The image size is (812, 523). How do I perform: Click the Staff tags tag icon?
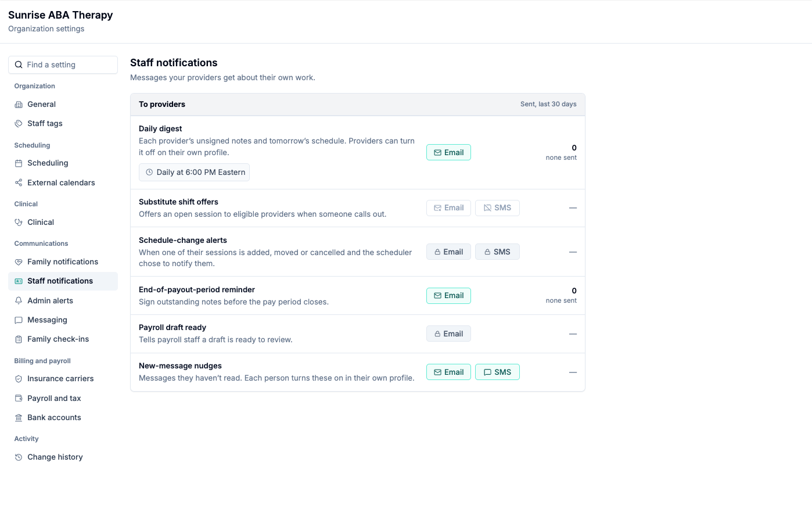tap(19, 124)
